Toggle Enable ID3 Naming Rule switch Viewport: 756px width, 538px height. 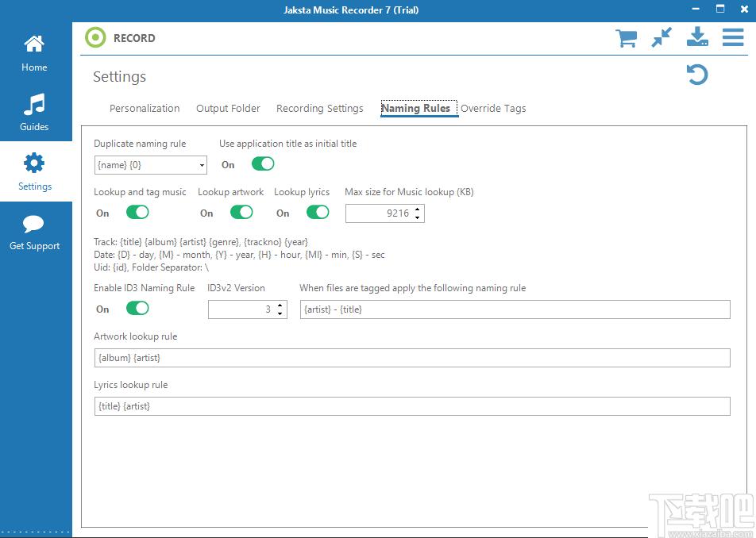point(137,308)
